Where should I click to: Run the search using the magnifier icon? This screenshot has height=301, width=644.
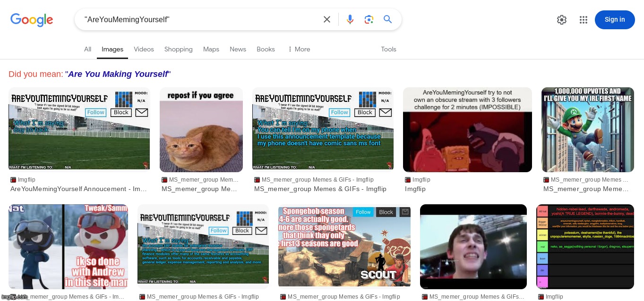coord(388,19)
